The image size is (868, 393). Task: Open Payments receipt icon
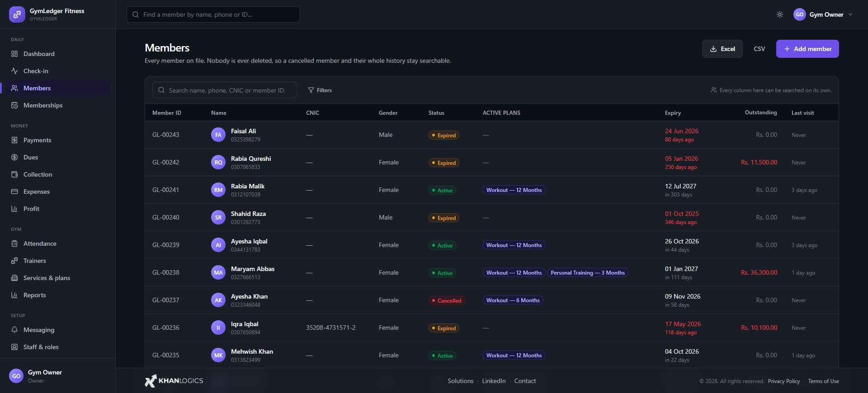point(14,140)
